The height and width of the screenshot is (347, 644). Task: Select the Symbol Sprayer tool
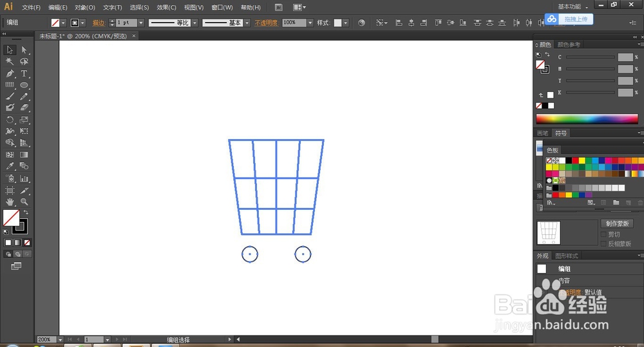tap(10, 178)
